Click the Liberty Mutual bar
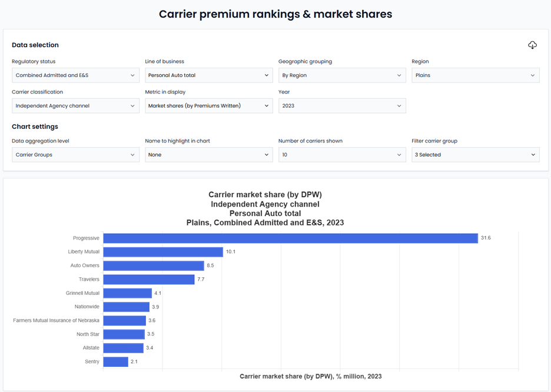Image resolution: width=551 pixels, height=392 pixels. [x=163, y=252]
